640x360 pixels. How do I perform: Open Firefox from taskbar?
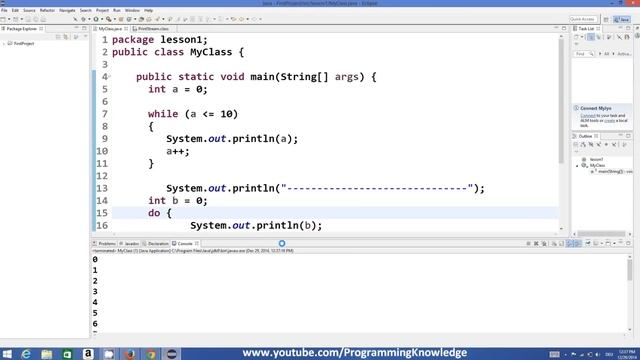point(130,353)
